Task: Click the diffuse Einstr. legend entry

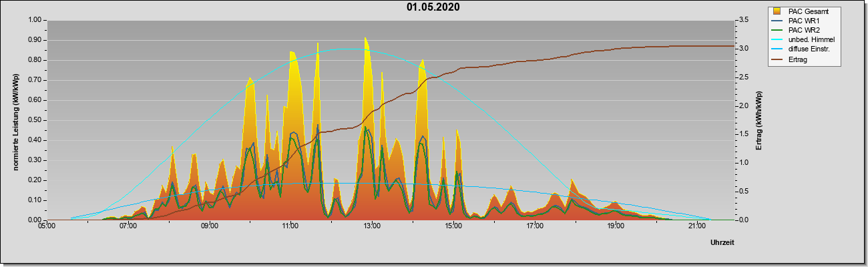Action: coord(801,49)
